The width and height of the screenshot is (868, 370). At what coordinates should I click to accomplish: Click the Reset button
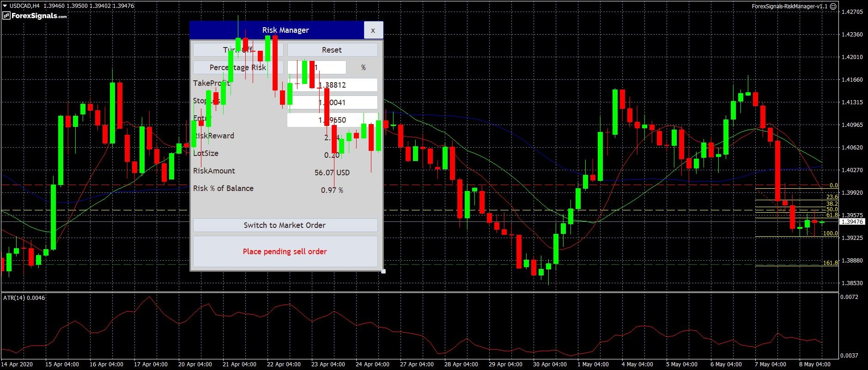332,50
